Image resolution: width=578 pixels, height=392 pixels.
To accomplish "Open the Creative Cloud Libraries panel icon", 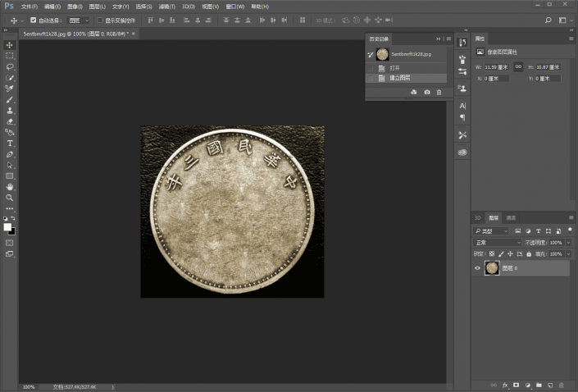I will point(462,153).
